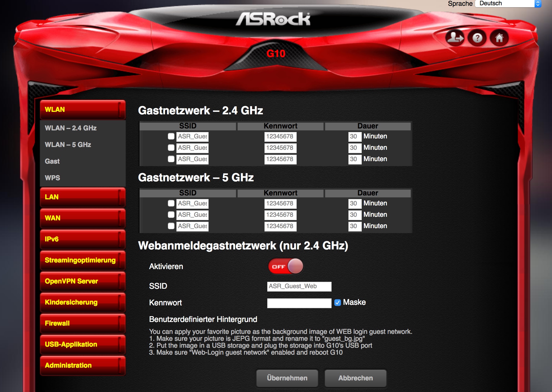Screen dimensions: 552x392
Task: Enable second 5 GHz guest SSID checkbox
Action: 171,215
